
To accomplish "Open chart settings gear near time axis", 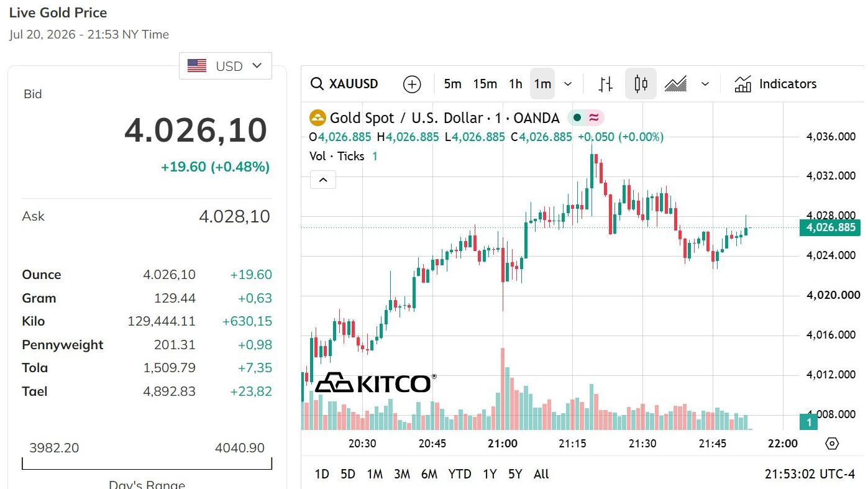I will tap(832, 444).
